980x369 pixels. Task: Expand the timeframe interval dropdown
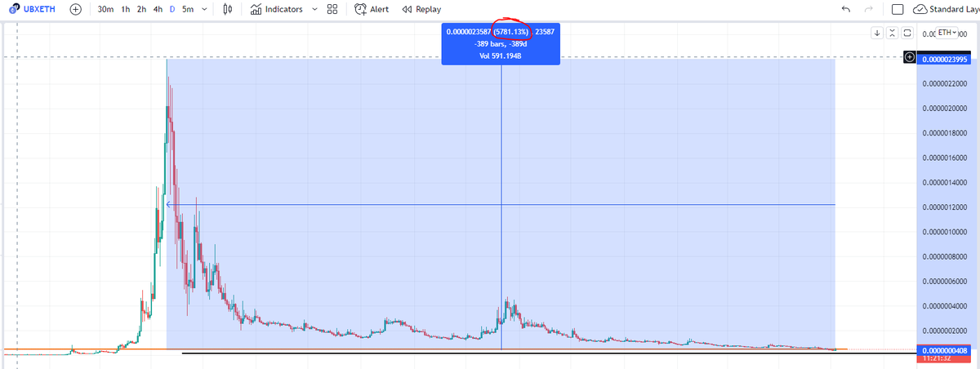(203, 9)
